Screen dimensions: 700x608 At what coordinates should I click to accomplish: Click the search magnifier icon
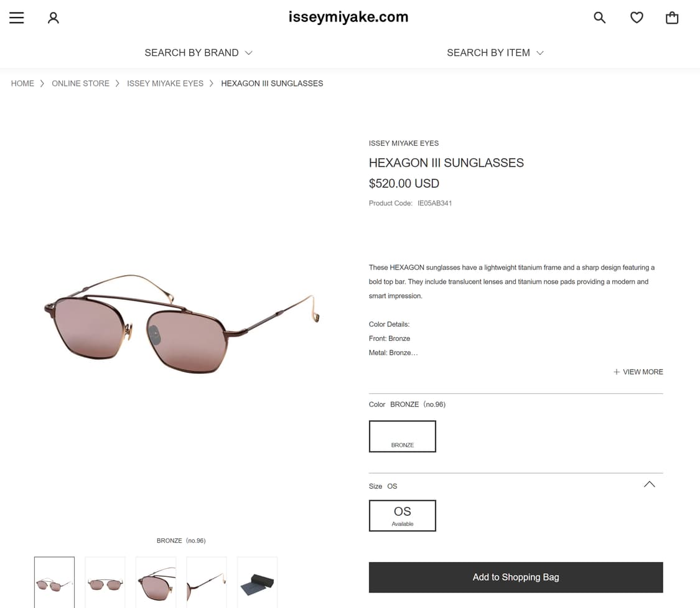tap(600, 17)
